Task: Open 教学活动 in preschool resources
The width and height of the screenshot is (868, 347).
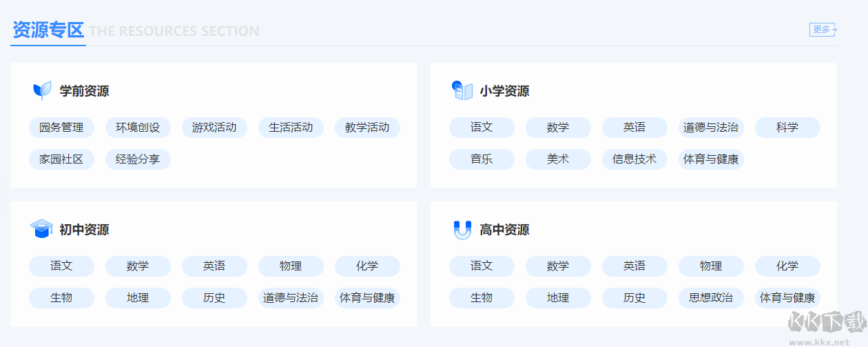Action: click(x=367, y=128)
